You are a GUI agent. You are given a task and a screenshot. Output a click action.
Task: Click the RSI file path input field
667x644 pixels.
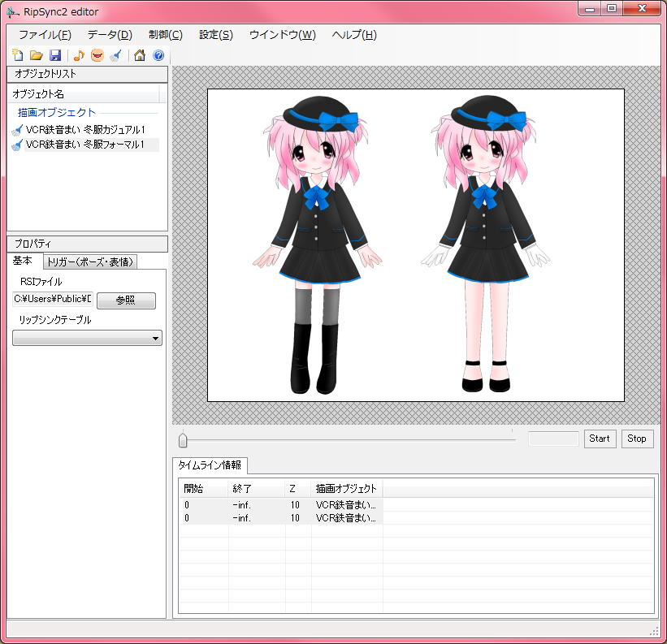click(52, 299)
